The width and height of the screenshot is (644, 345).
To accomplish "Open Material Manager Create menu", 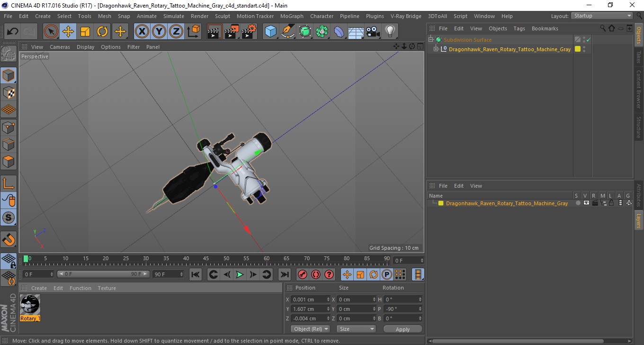I will (x=39, y=288).
